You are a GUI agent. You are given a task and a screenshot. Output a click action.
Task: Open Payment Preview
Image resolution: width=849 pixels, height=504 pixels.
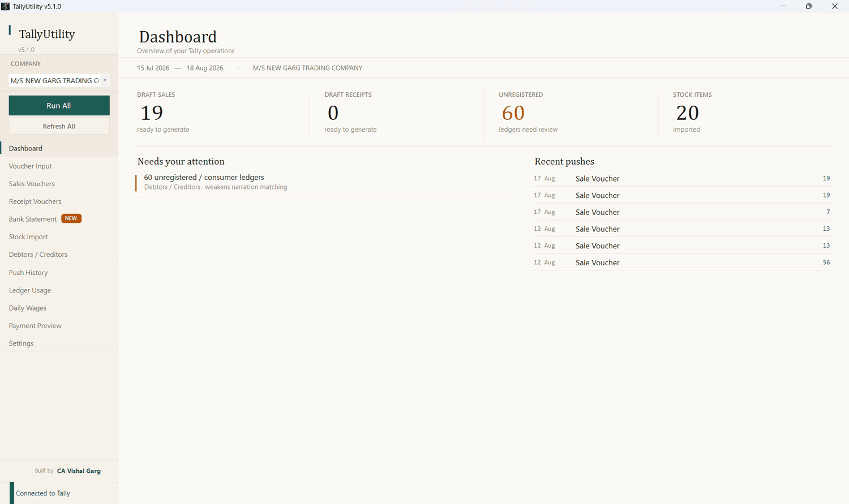(59, 326)
